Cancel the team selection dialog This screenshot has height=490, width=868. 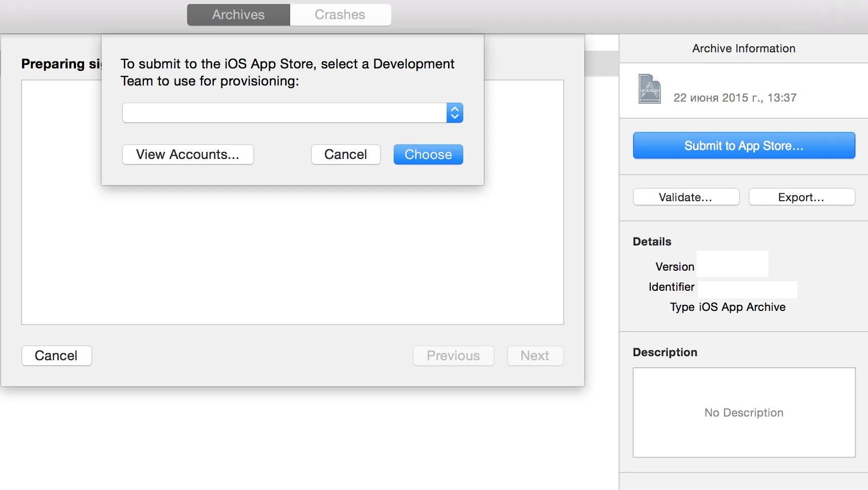345,154
